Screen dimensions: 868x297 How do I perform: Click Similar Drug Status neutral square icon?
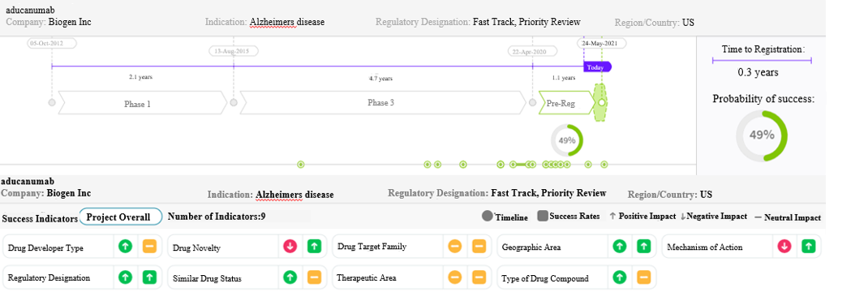(x=315, y=277)
